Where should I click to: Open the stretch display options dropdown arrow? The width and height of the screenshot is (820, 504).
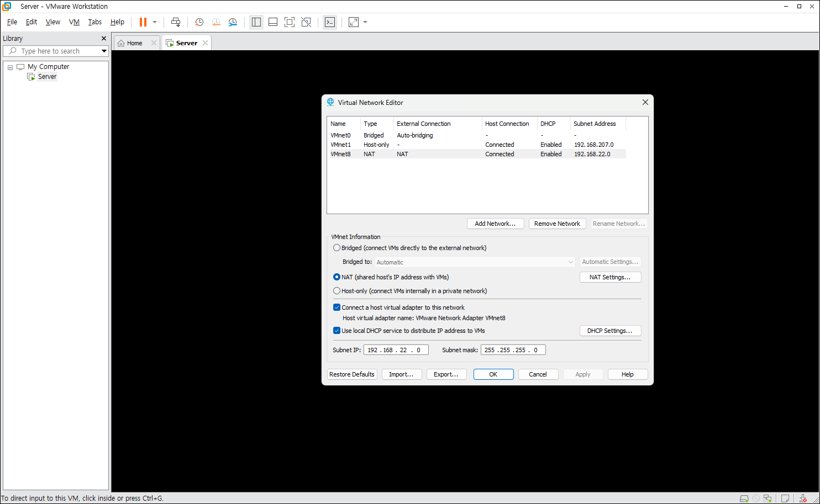pyautogui.click(x=365, y=22)
